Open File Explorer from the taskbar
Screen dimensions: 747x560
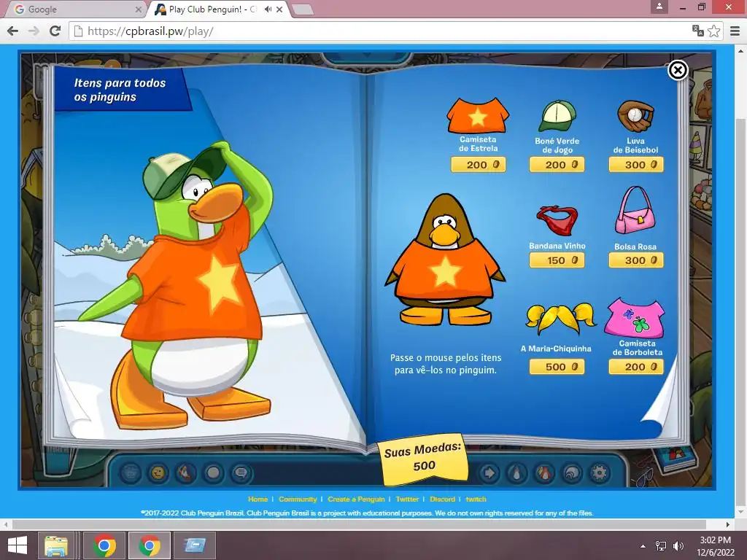tap(56, 545)
